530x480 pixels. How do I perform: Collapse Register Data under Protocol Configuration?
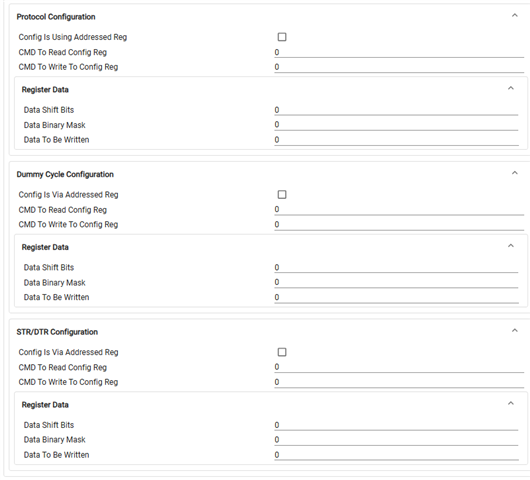pyautogui.click(x=511, y=88)
